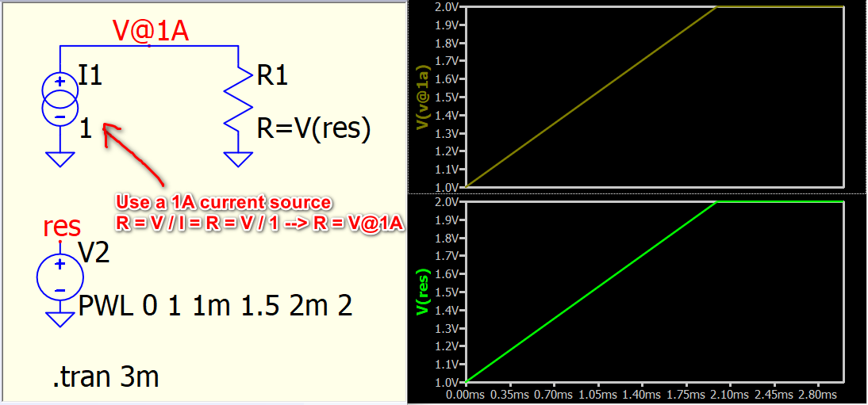The height and width of the screenshot is (405, 868).
Task: Click the V2 component name
Action: click(x=94, y=254)
